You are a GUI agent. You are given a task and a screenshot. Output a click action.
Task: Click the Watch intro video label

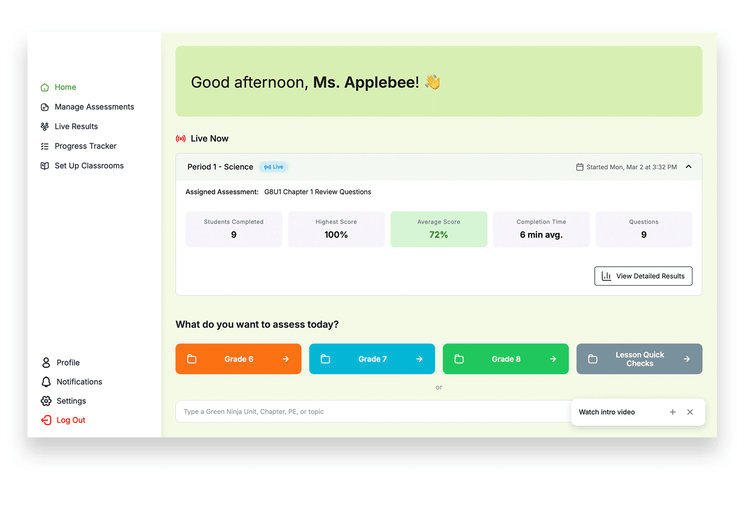tap(606, 412)
